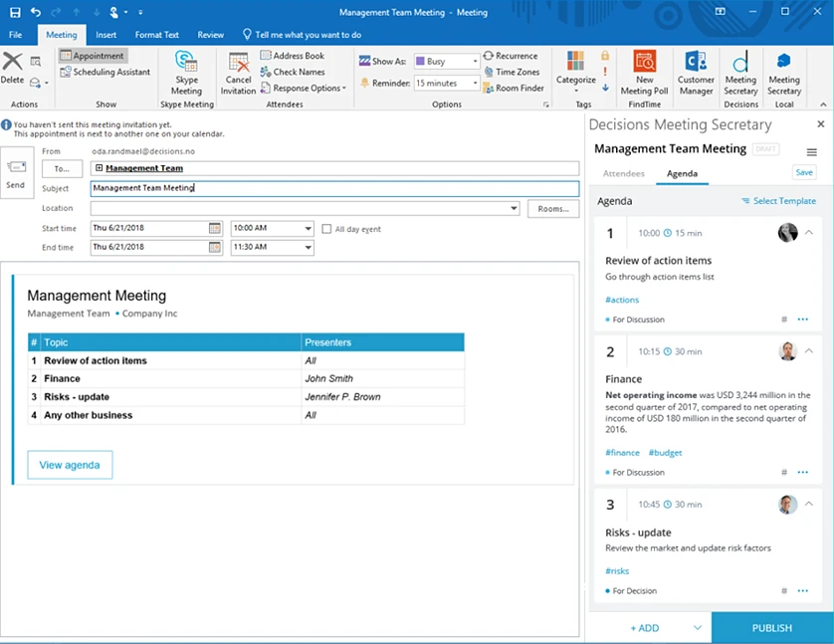The height and width of the screenshot is (644, 834).
Task: Open Meeting Secretary in Local group
Action: point(784,74)
